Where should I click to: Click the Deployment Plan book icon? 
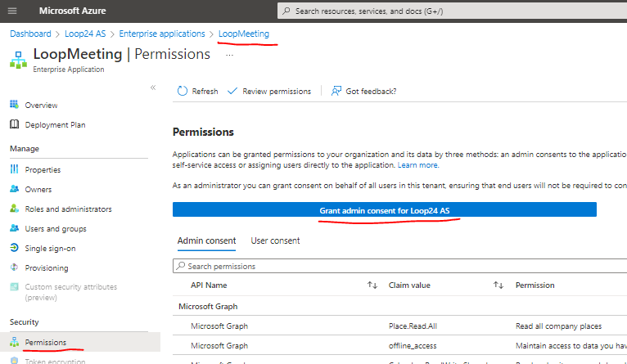pyautogui.click(x=15, y=124)
